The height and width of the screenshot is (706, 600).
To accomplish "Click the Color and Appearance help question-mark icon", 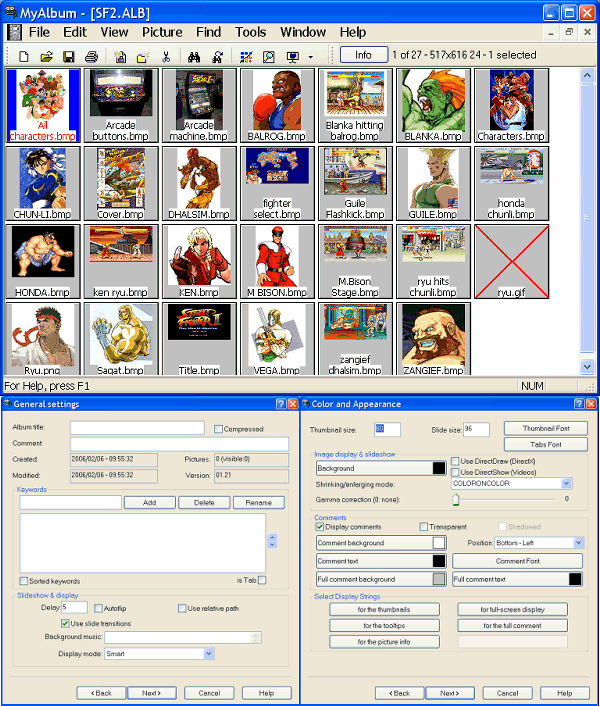I will pyautogui.click(x=580, y=404).
